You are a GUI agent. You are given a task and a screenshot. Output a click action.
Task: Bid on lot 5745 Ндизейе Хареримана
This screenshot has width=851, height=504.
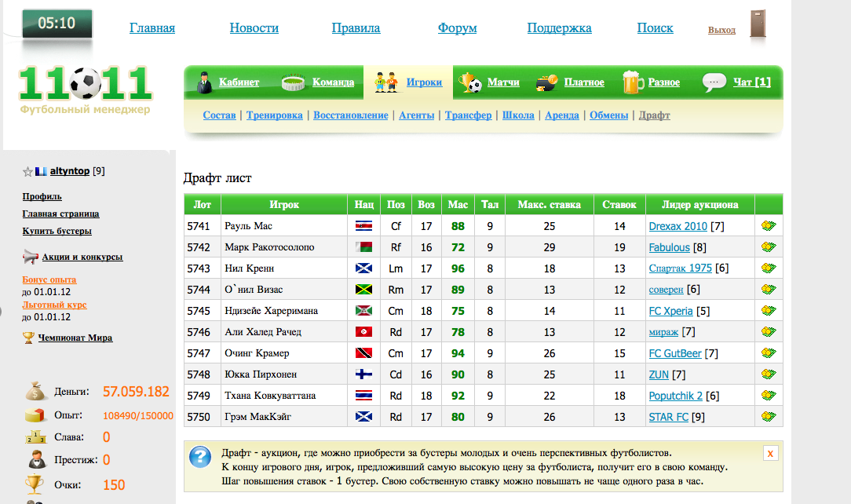(x=769, y=310)
